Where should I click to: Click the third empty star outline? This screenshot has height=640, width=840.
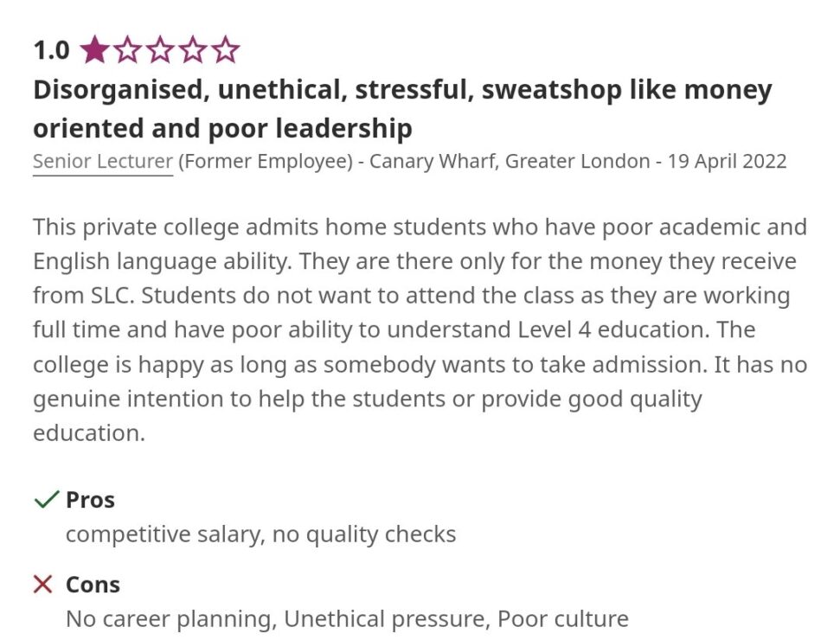click(x=160, y=50)
